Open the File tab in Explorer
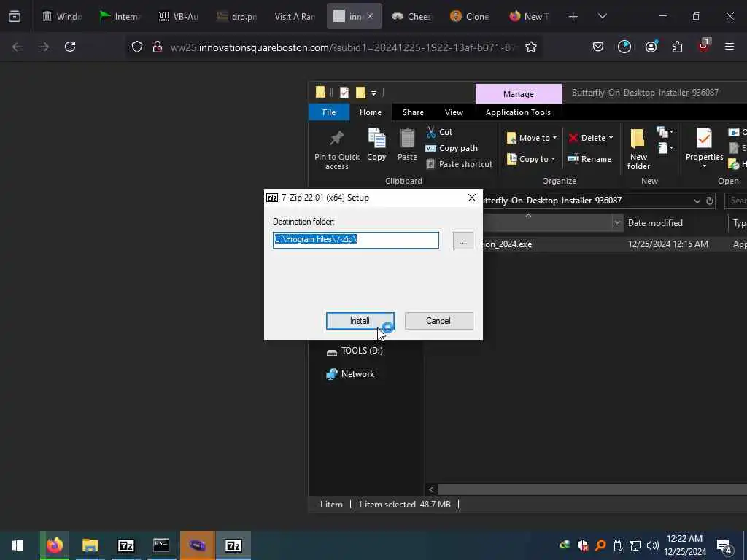747x560 pixels. pyautogui.click(x=329, y=112)
